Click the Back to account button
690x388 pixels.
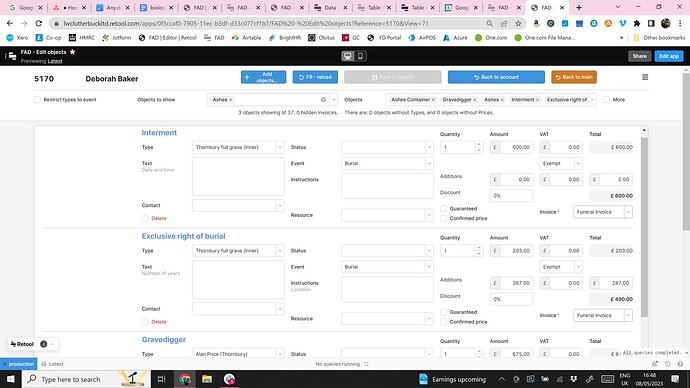(496, 77)
